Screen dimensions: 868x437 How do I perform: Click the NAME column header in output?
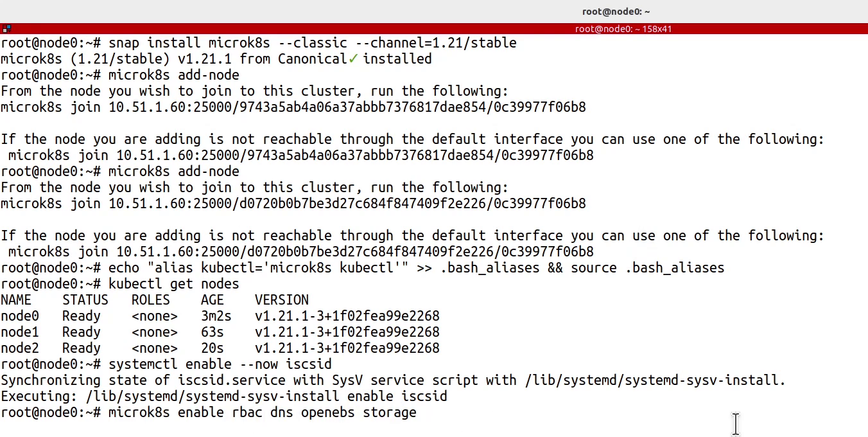16,300
